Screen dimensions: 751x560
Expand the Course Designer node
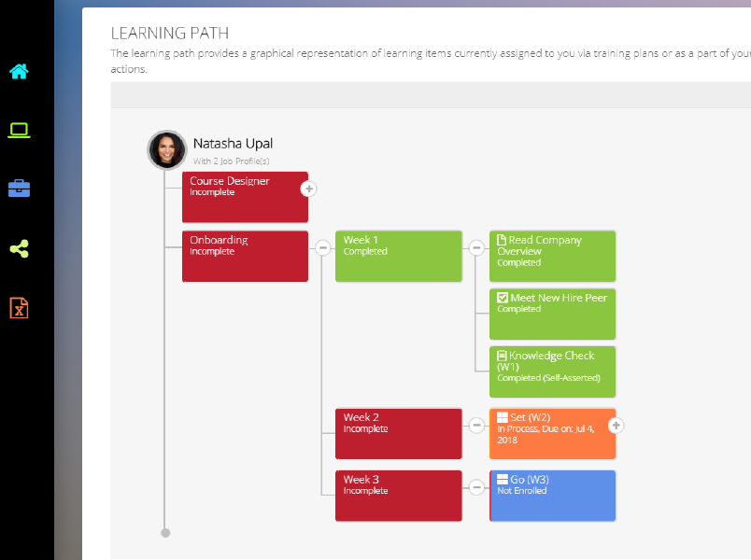[309, 189]
